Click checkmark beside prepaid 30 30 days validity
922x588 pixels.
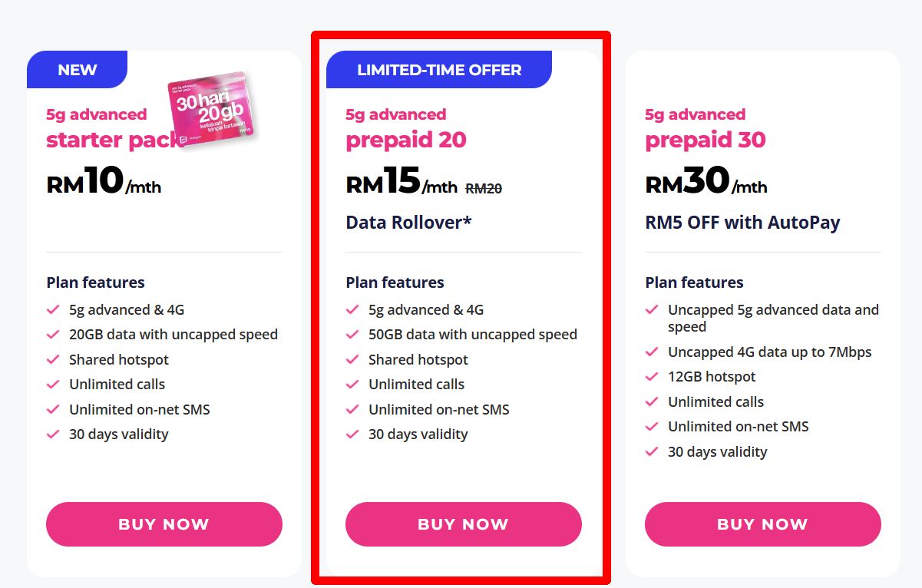pos(652,452)
